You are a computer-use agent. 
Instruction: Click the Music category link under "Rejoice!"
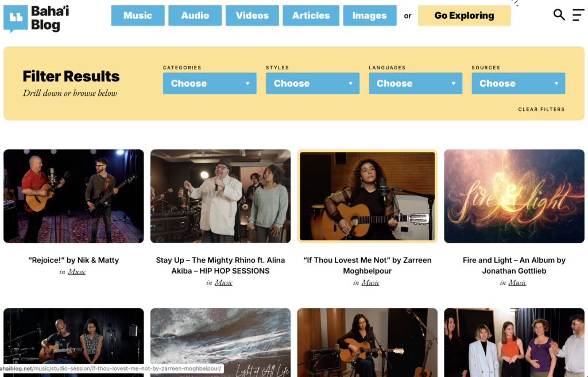tap(76, 272)
